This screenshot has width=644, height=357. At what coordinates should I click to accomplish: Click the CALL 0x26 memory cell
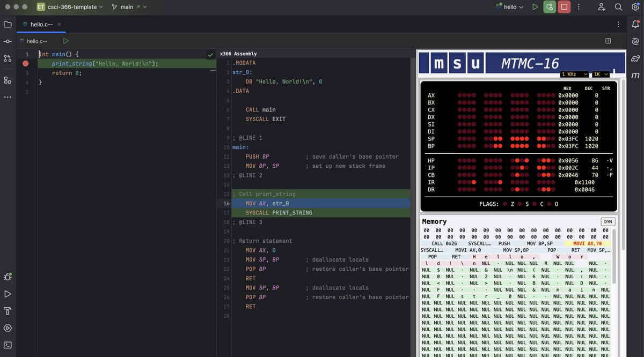(445, 243)
